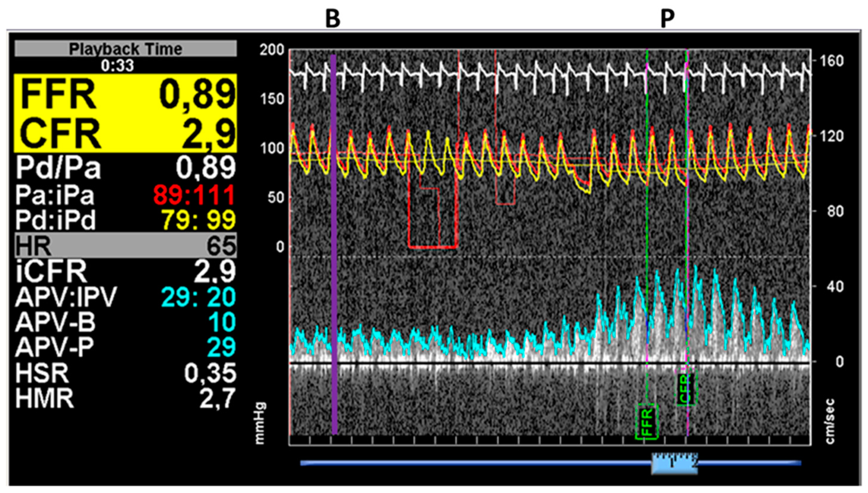Image resolution: width=868 pixels, height=493 pixels.
Task: Select the APV-B value 10
Action: coord(222,322)
